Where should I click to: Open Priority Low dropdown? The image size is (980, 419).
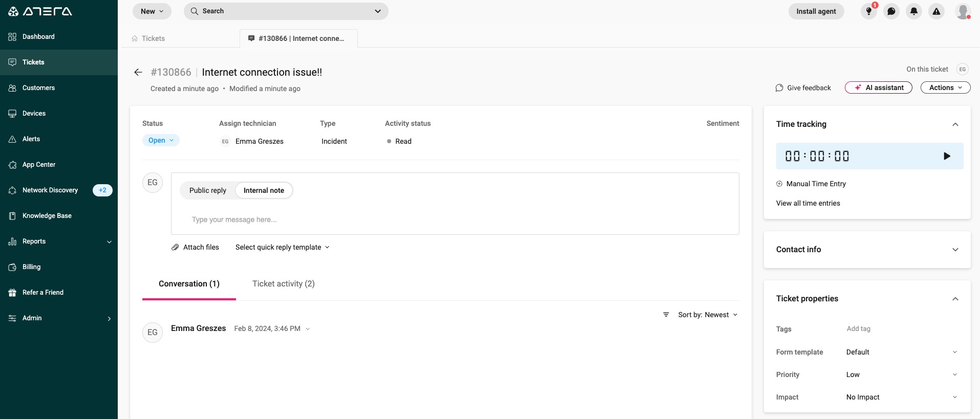coord(902,374)
